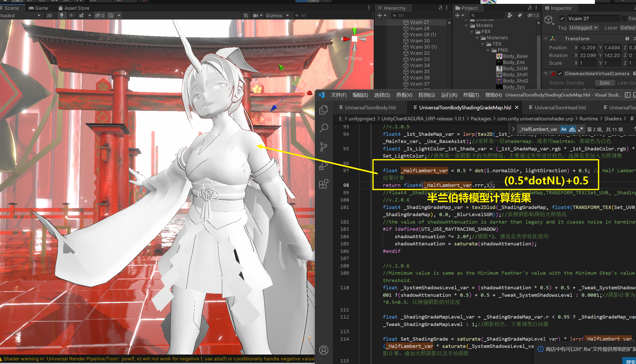Select the Scene tab
The image size is (636, 364).
tap(11, 8)
